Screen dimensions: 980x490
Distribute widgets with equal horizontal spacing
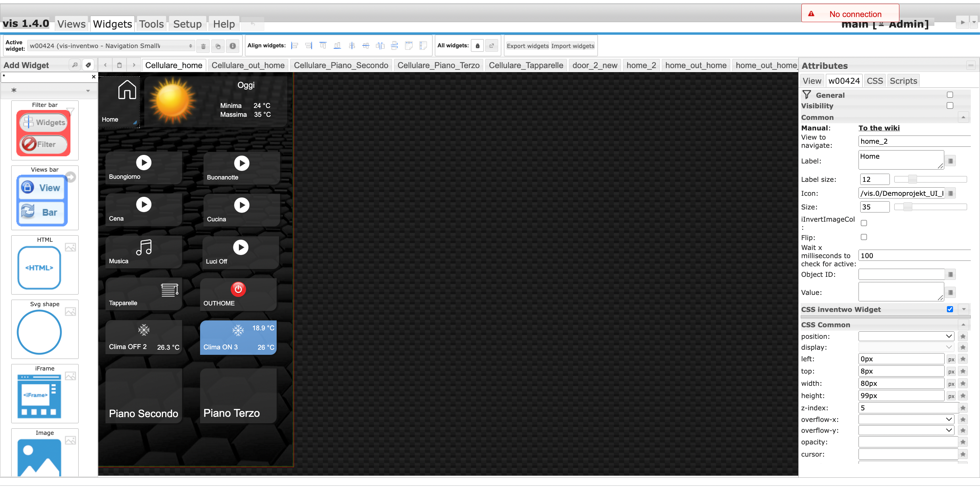(380, 46)
